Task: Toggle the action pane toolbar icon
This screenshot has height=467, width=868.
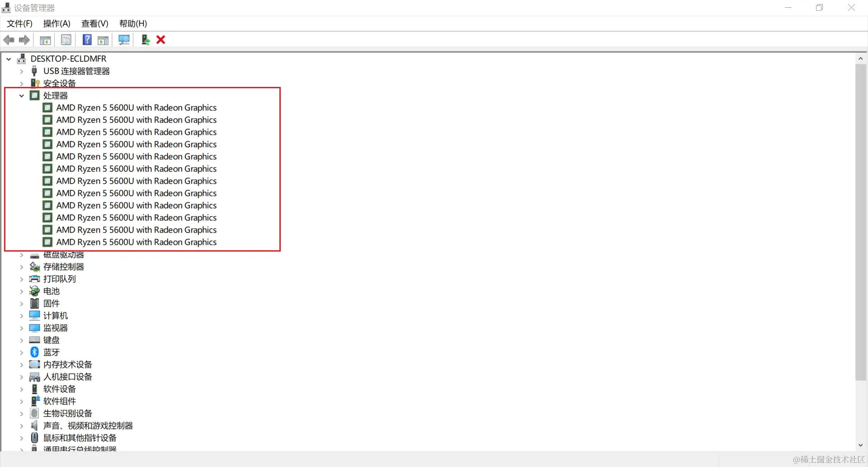Action: 103,40
